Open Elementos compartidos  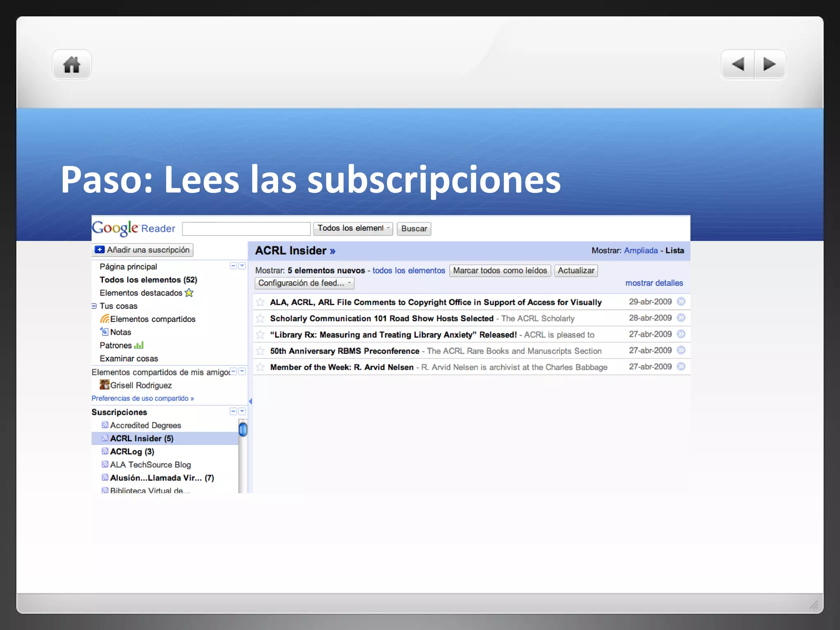153,319
